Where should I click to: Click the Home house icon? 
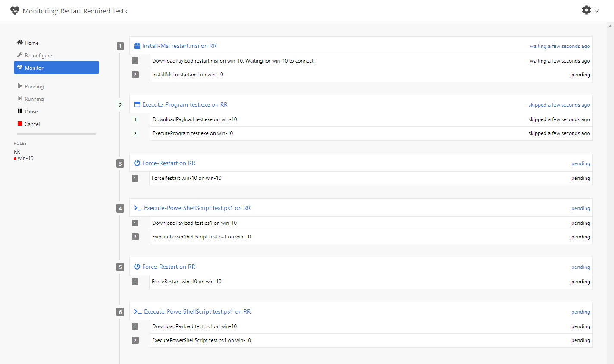tap(20, 42)
